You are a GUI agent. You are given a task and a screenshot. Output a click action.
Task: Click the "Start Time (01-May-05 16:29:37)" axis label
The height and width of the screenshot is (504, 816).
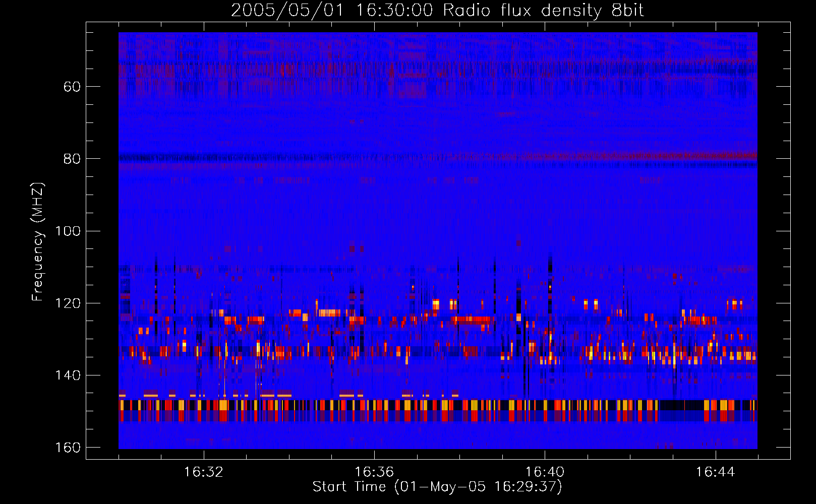point(437,487)
